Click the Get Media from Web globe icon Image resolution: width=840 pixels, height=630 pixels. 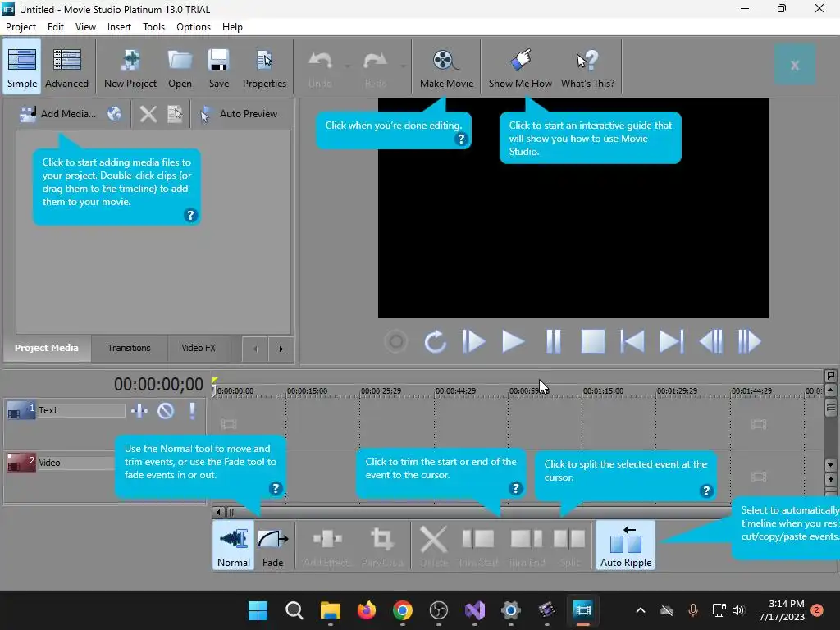coord(114,113)
